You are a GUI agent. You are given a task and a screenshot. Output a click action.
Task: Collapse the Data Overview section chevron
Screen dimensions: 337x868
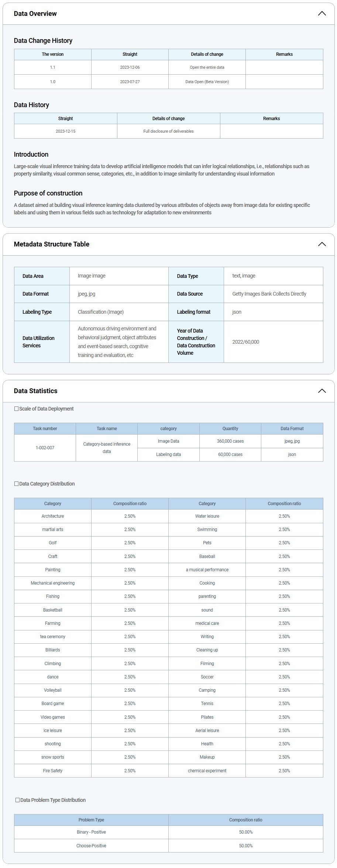[321, 14]
